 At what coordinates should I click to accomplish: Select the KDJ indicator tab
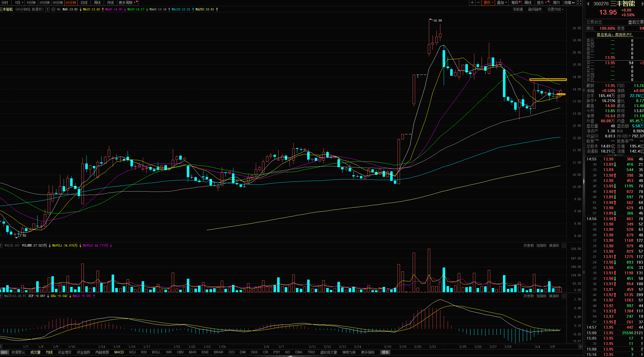click(x=132, y=352)
